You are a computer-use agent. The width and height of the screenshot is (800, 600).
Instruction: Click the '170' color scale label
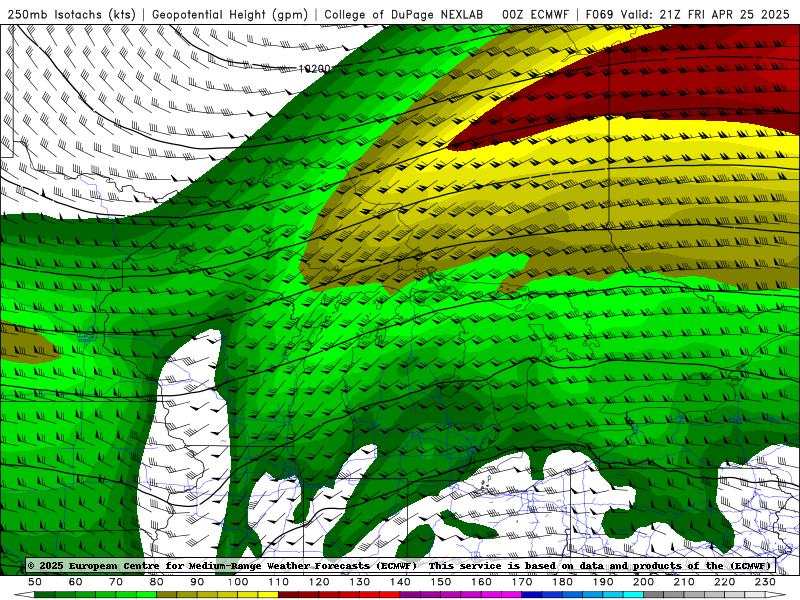pos(521,582)
